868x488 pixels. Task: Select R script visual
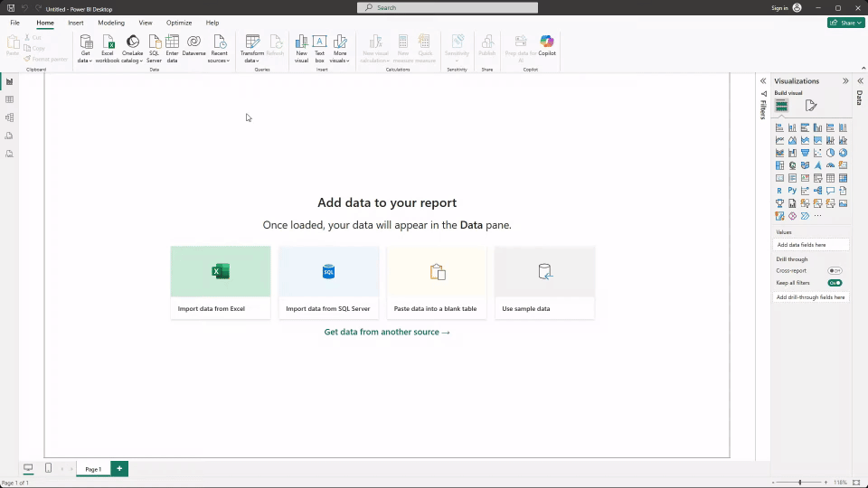click(779, 191)
